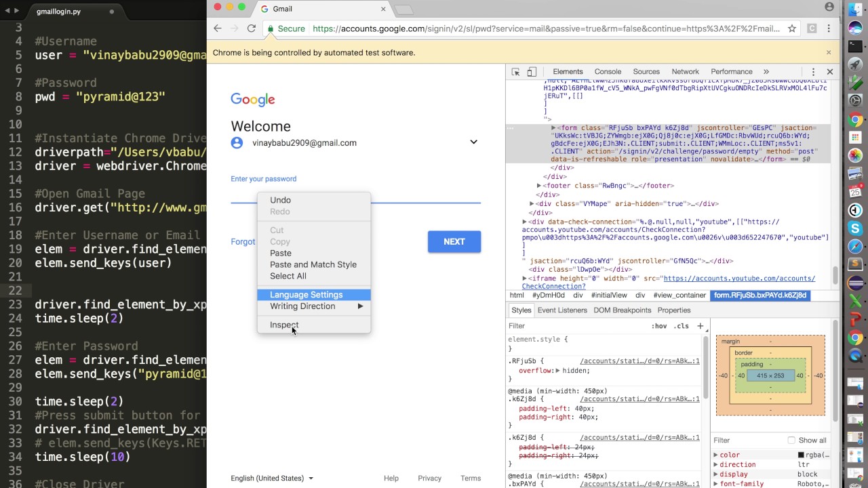Switch to the Sources tab
This screenshot has height=488, width=868.
[646, 72]
